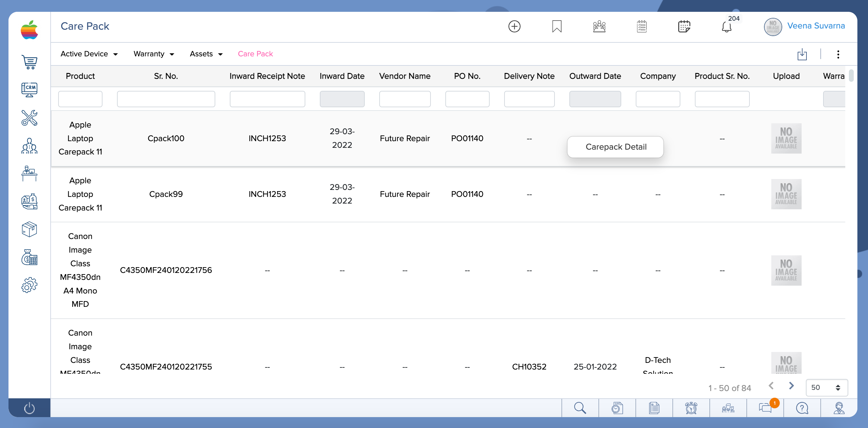
Task: Open the finance building sidebar icon
Action: [x=29, y=201]
